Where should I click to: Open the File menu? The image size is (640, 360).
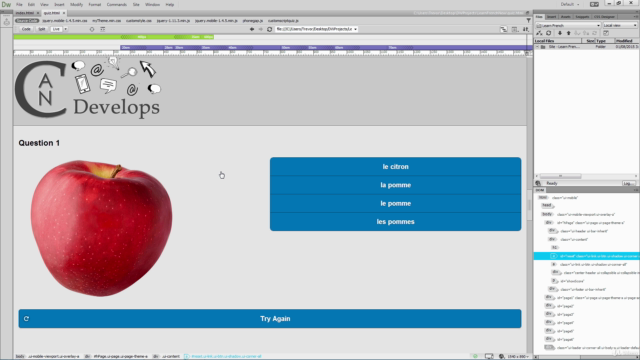coord(19,4)
